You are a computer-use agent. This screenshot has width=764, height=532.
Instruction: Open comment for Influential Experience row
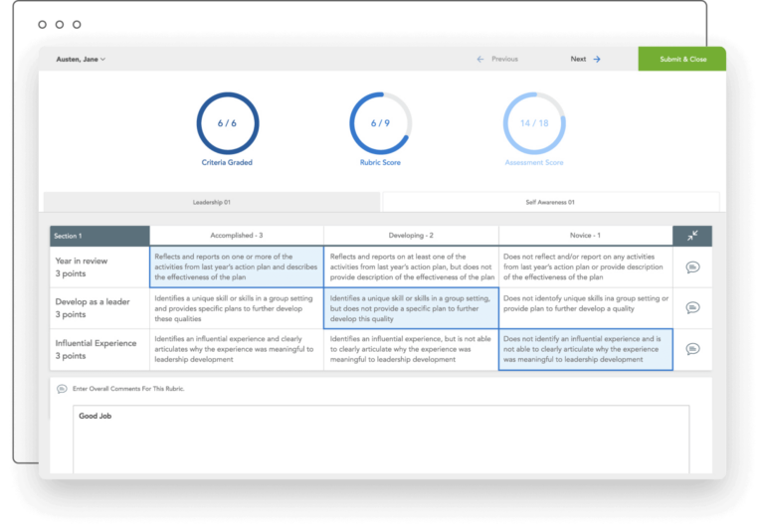[x=692, y=349]
